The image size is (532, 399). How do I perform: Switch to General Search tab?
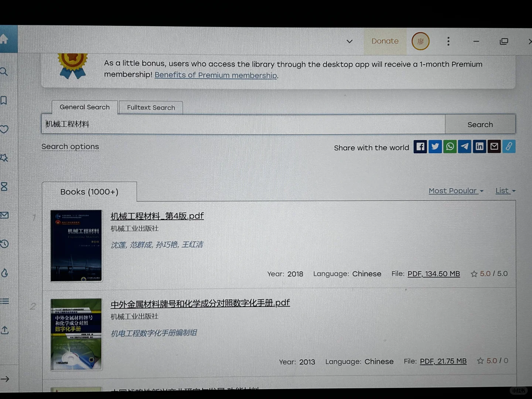point(85,107)
